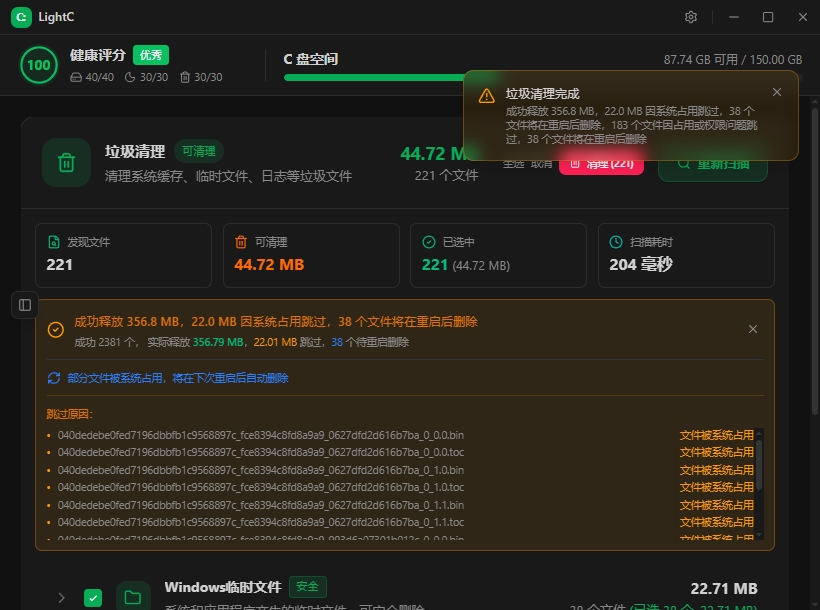Click the 22.71 MB size for Windows临时文件
Image resolution: width=820 pixels, height=610 pixels.
pos(724,589)
